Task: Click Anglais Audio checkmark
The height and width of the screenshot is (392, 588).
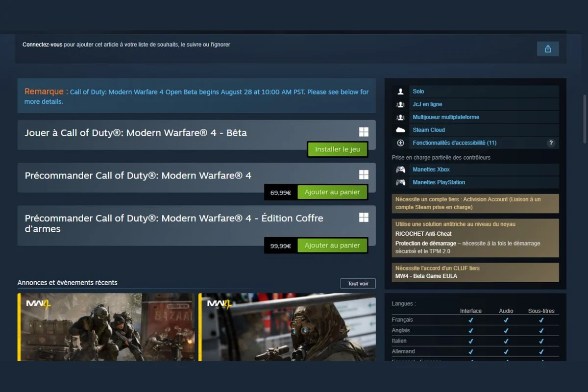Action: coord(506,331)
